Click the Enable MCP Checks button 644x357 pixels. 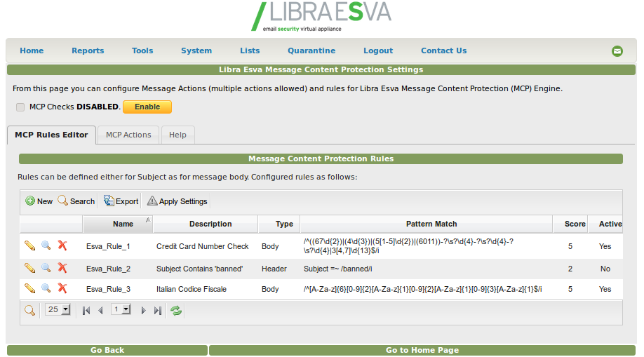[147, 107]
